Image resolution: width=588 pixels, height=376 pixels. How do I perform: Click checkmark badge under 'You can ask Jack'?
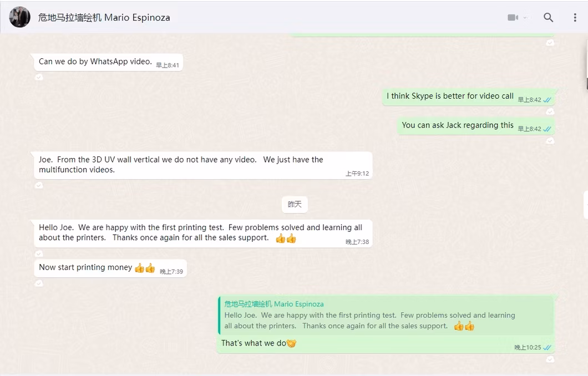point(550,141)
